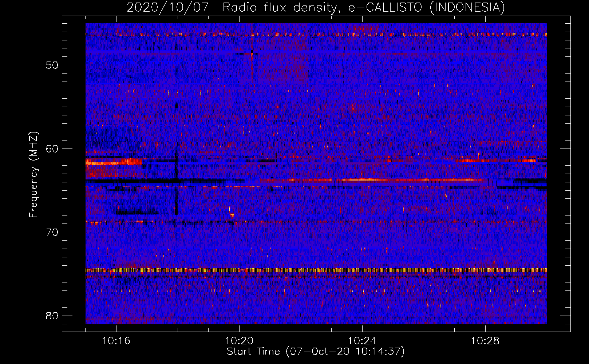Click the '10:16' time tick label
The width and height of the screenshot is (589, 364).
116,341
